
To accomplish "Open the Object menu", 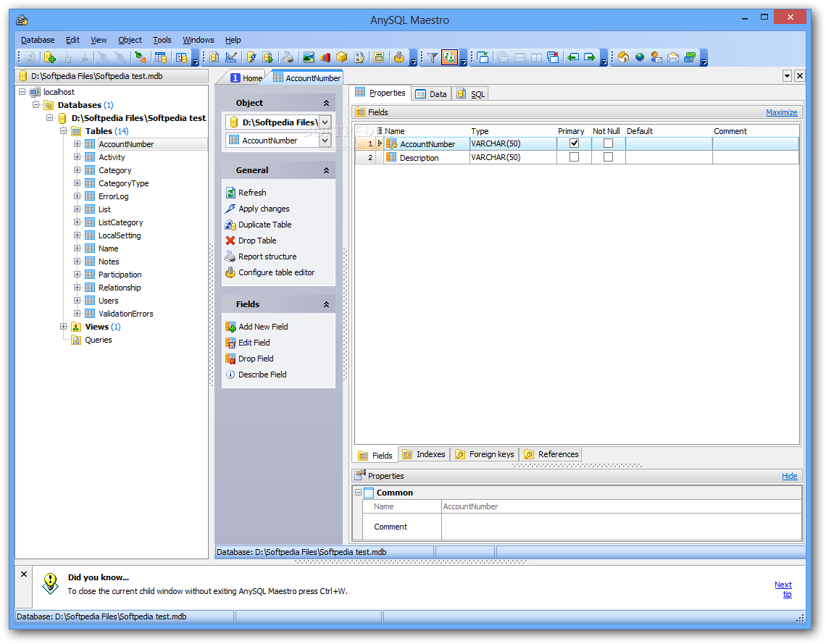I will pos(130,40).
